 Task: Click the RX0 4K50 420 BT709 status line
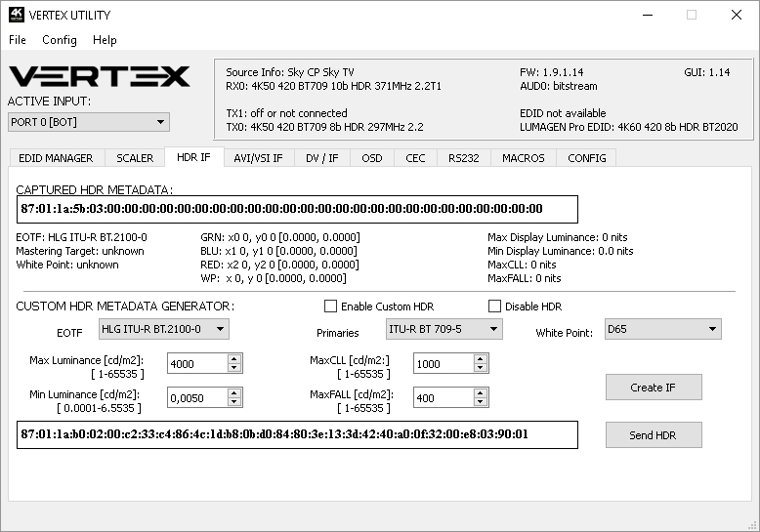click(x=333, y=86)
